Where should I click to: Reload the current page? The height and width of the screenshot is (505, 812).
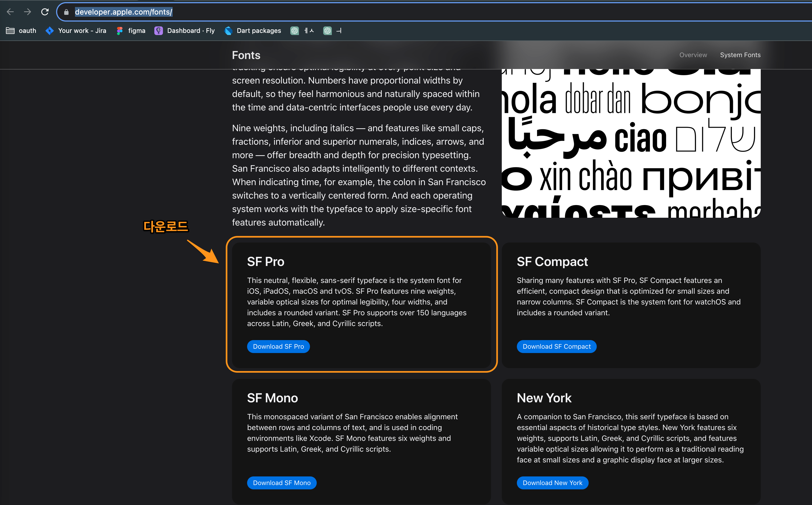click(x=45, y=12)
